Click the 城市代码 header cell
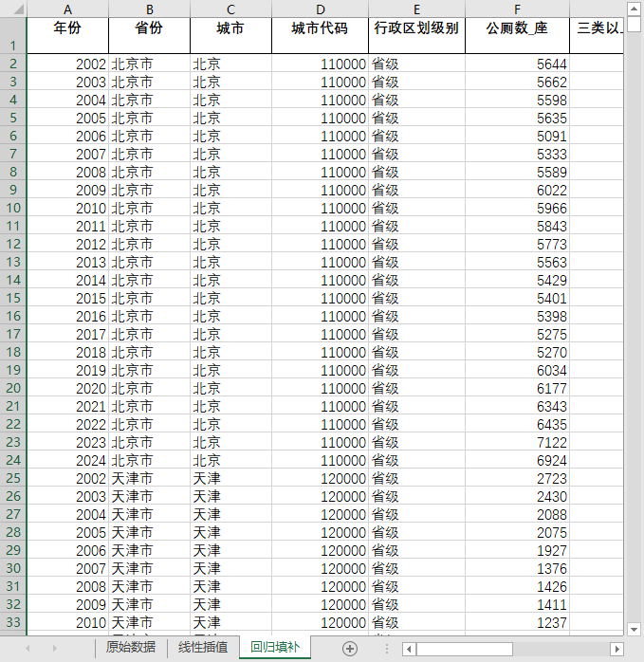The width and height of the screenshot is (644, 662). pos(320,35)
